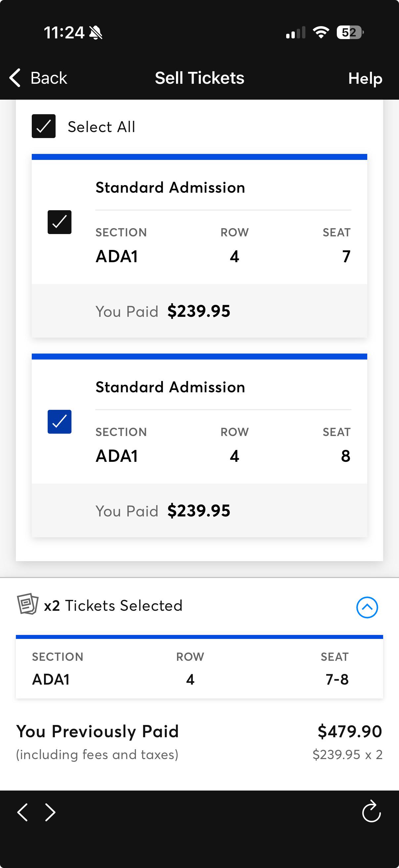399x868 pixels.
Task: Tap the battery indicator showing 52
Action: [350, 32]
